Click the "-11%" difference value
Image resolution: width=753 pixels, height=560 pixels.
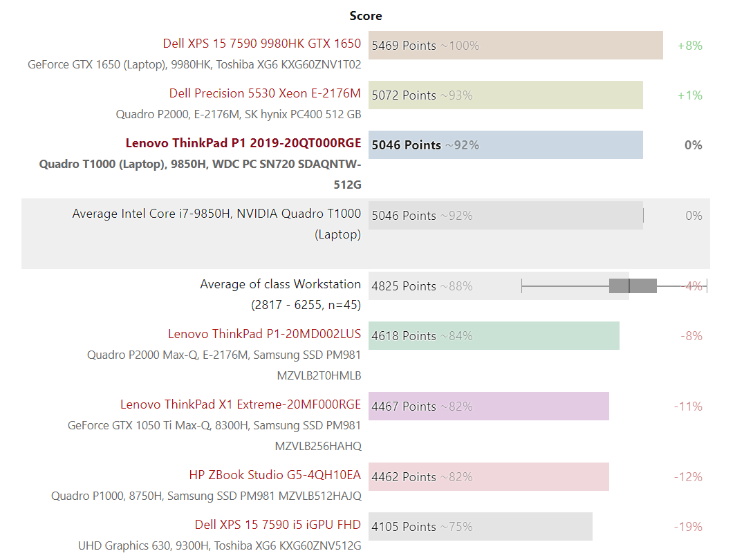tap(688, 407)
